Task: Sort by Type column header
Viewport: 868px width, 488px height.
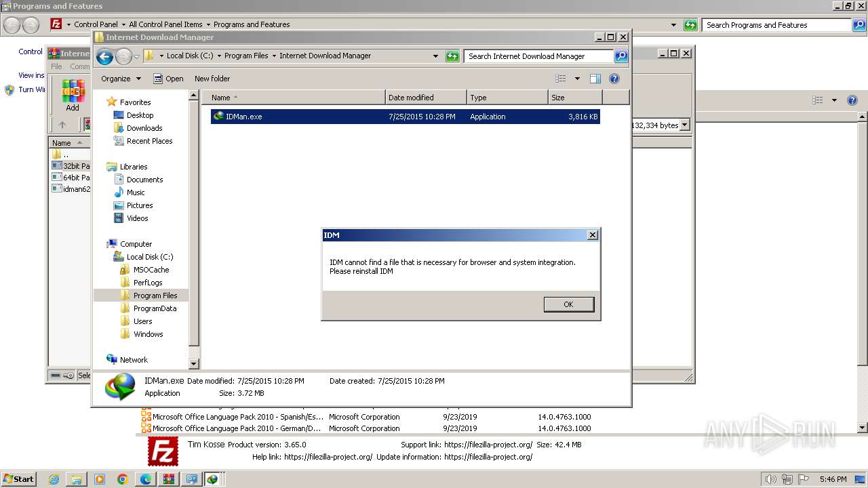Action: click(507, 98)
